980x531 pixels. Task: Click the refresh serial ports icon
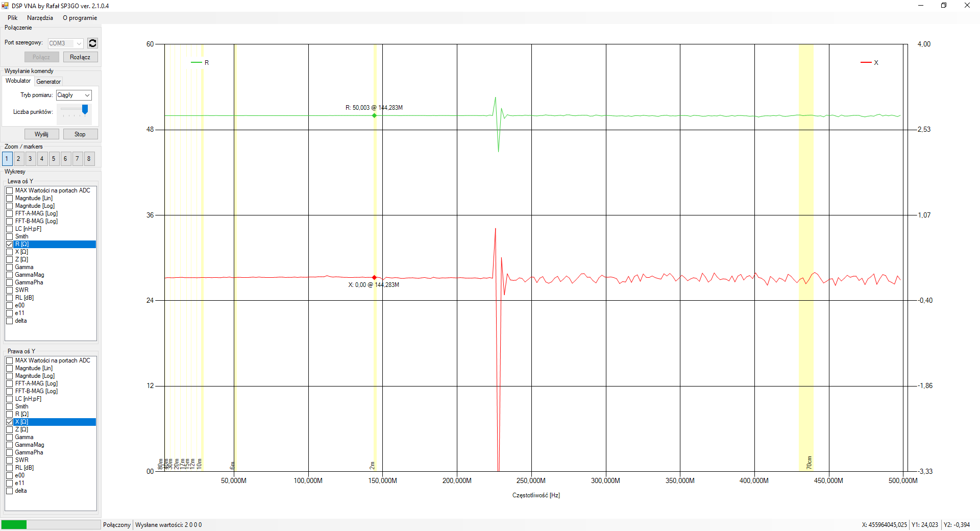[x=92, y=43]
